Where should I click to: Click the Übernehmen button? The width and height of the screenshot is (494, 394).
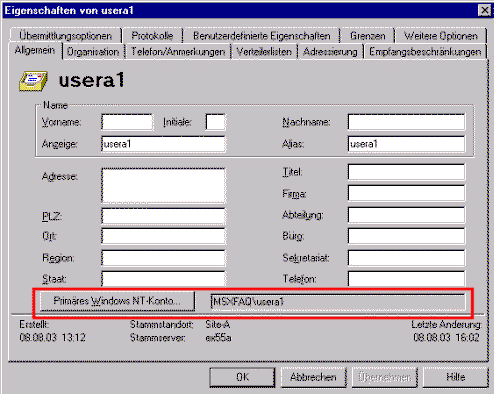point(384,377)
